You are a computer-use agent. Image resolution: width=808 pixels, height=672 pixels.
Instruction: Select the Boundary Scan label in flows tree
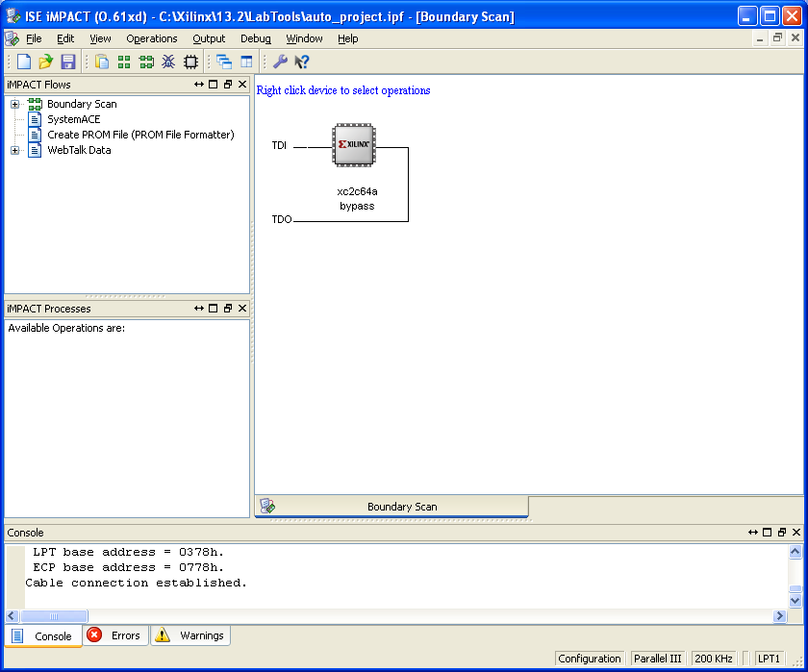[x=82, y=104]
